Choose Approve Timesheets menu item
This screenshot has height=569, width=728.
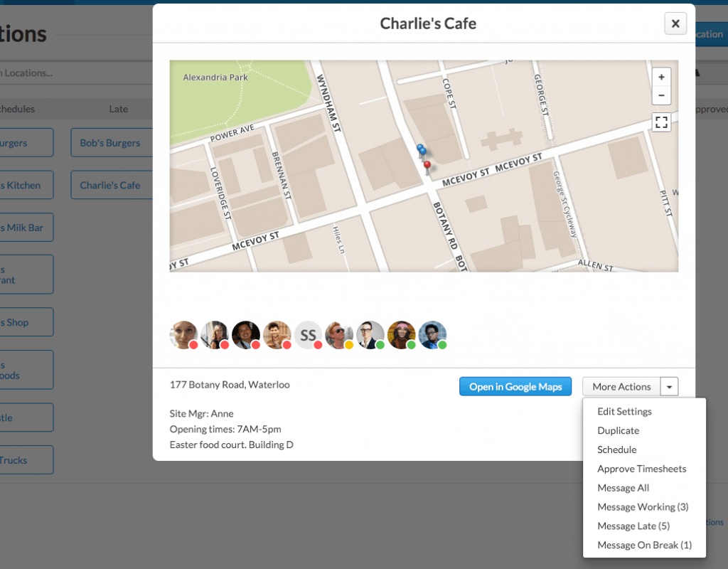pos(641,469)
